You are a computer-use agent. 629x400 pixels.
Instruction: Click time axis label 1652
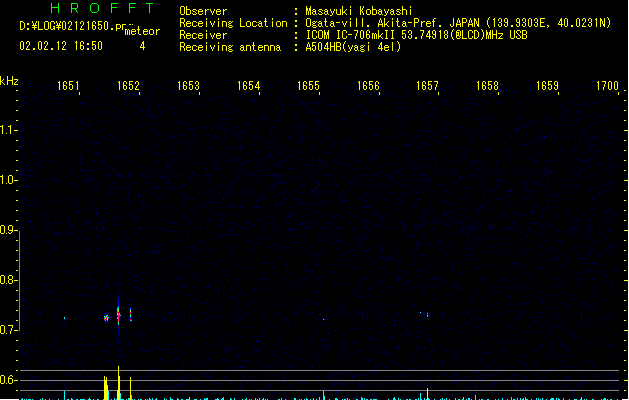click(128, 86)
